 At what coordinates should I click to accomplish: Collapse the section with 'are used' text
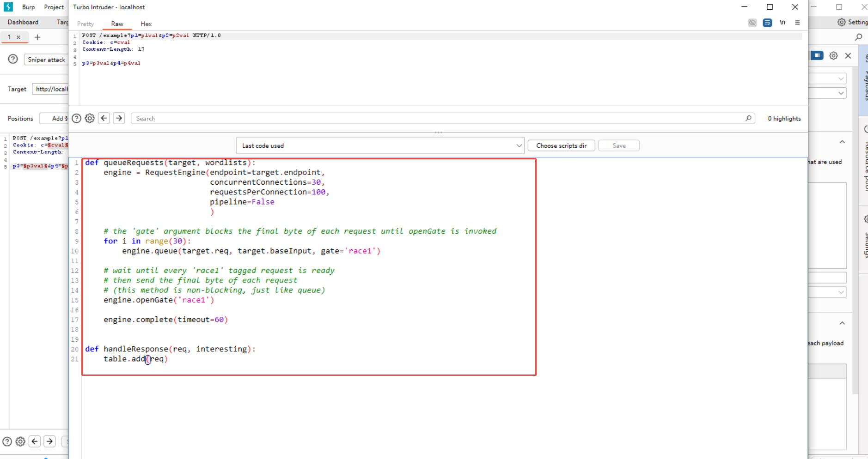pos(842,142)
